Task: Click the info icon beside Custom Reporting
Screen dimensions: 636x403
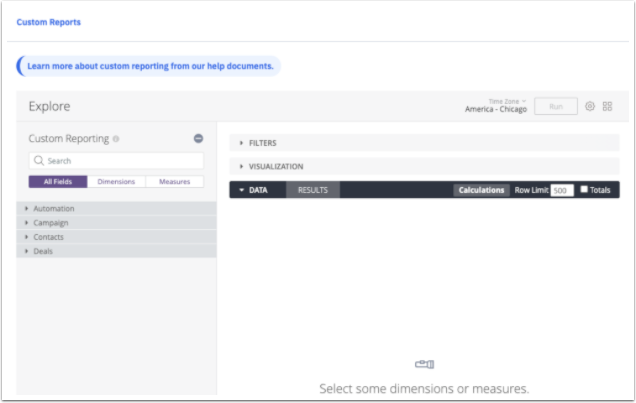Action: (117, 139)
